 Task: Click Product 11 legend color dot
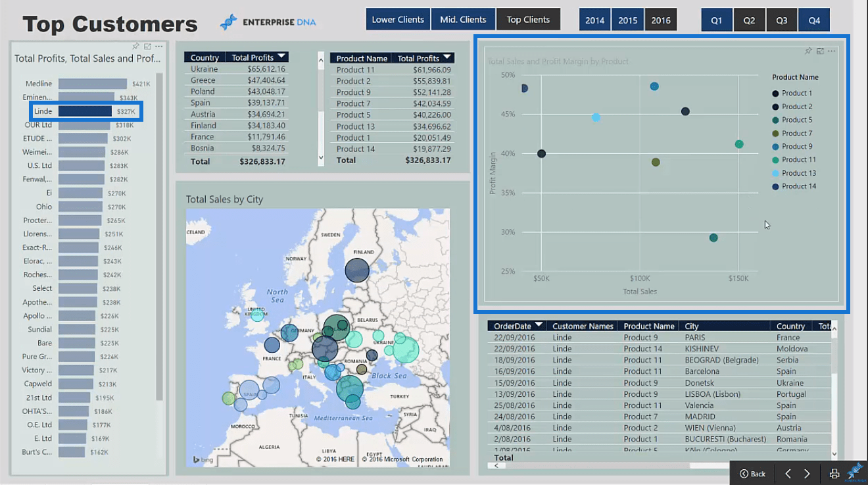pyautogui.click(x=776, y=160)
